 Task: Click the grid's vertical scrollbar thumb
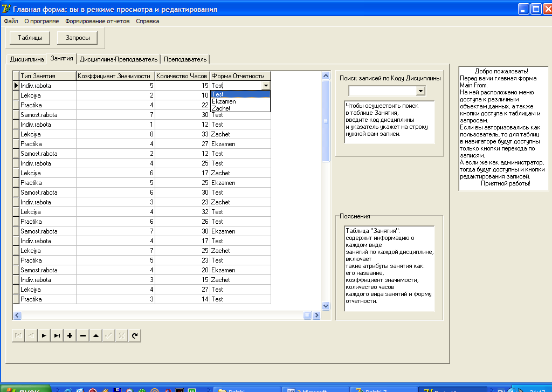click(x=326, y=121)
